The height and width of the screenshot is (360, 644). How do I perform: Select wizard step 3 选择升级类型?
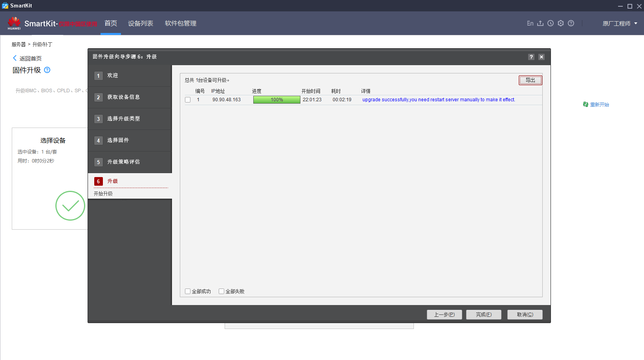pyautogui.click(x=130, y=119)
